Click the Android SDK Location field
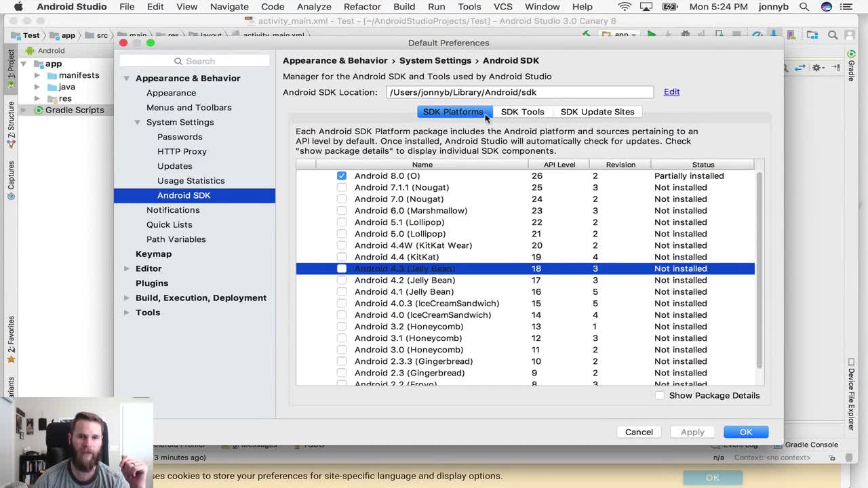 coord(519,92)
